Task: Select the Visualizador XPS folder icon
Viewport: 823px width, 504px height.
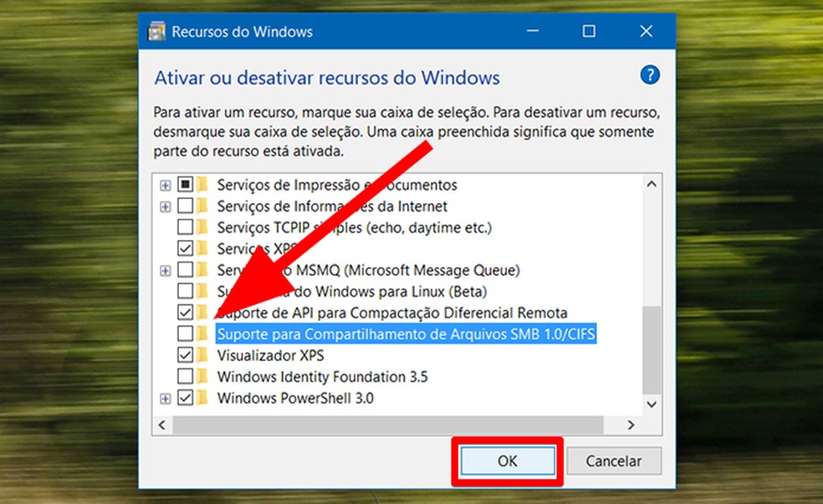Action: 202,355
